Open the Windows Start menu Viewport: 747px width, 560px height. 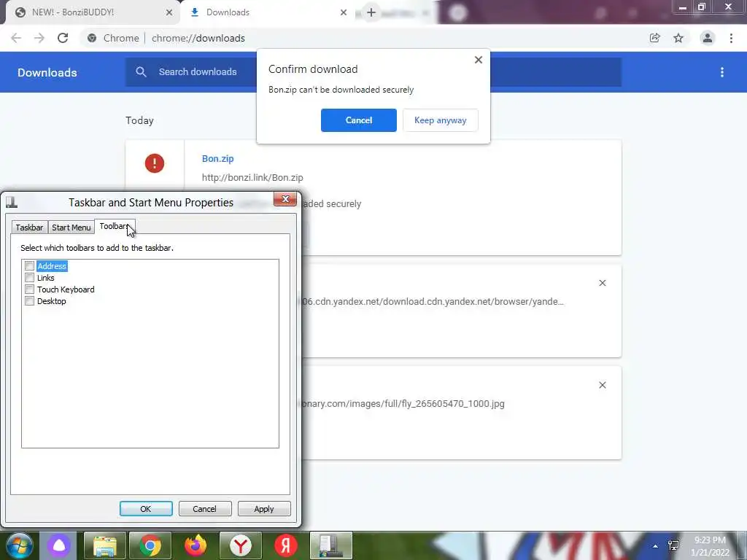pos(19,545)
